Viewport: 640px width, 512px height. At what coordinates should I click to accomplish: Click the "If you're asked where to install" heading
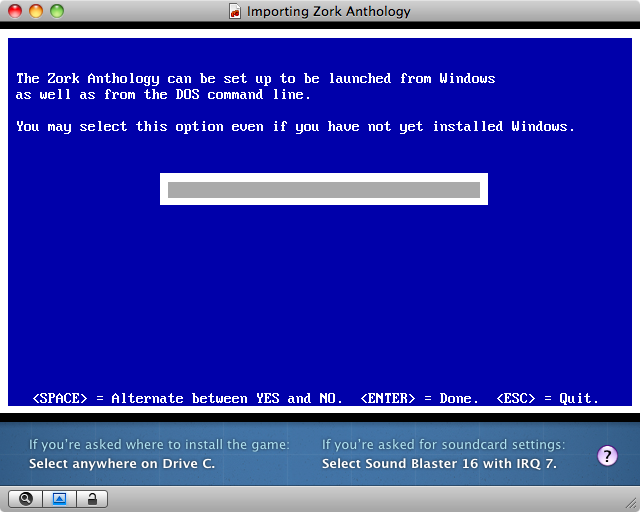click(x=159, y=445)
